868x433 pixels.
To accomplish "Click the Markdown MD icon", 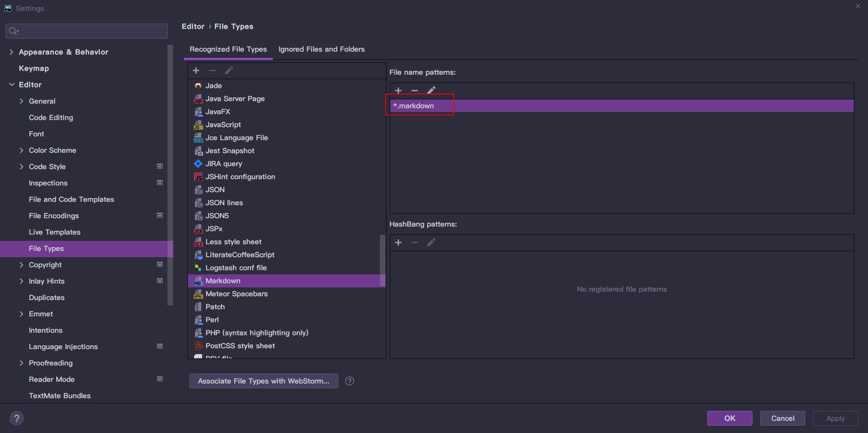I will click(x=198, y=281).
